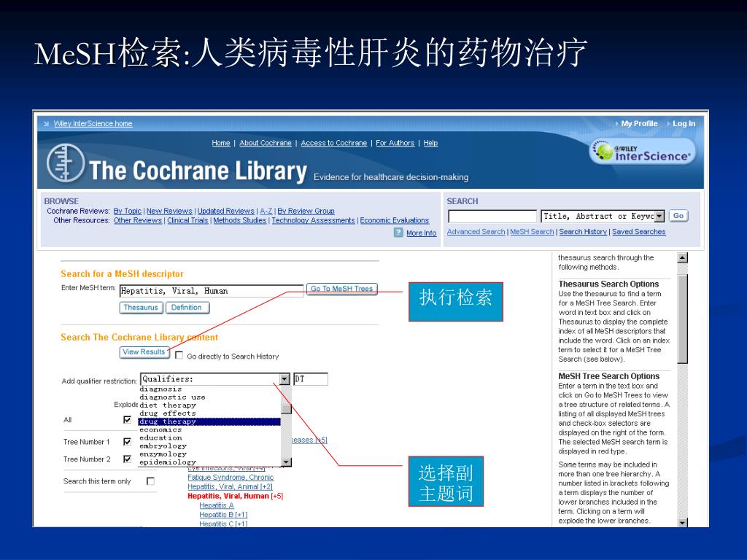Image resolution: width=747 pixels, height=560 pixels.
Task: Click Log In
Action: [x=684, y=124]
